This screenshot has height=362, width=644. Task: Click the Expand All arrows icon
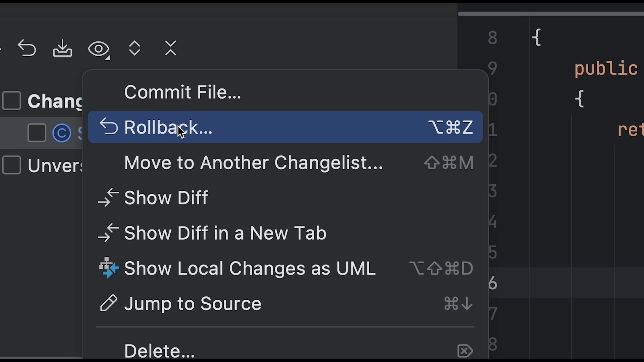[135, 48]
